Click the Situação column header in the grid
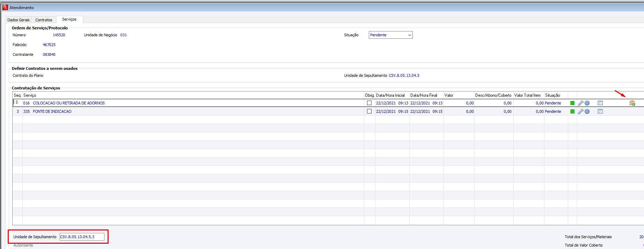644x249 pixels. [x=556, y=95]
